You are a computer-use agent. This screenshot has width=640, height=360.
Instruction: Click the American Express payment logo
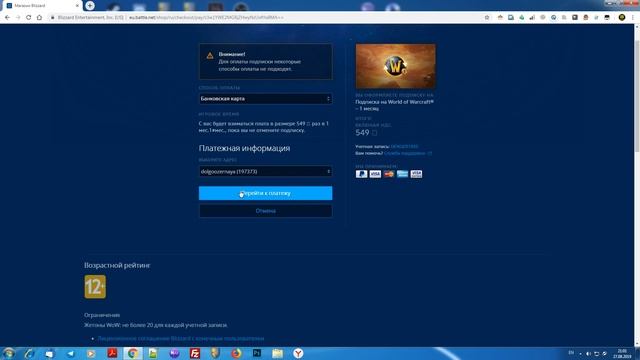tap(402, 174)
